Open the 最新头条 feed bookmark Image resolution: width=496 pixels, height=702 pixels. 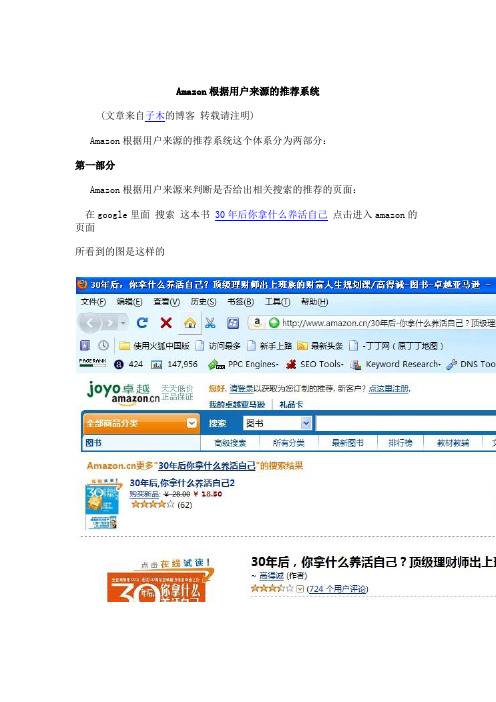(x=321, y=346)
